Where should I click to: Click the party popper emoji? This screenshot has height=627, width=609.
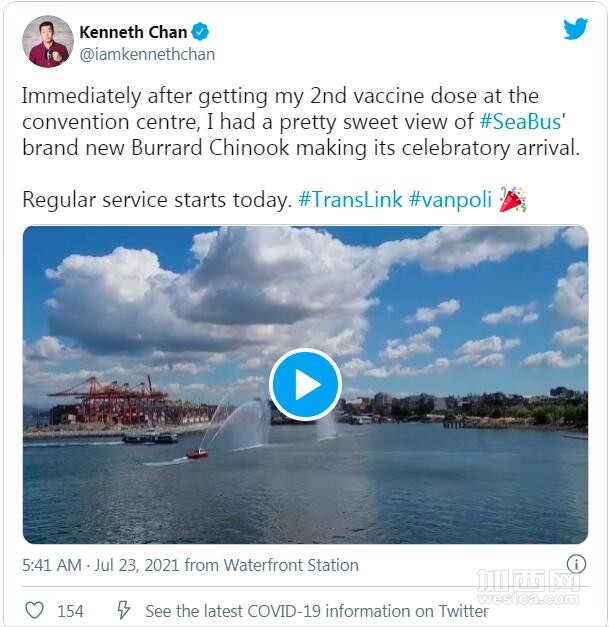[513, 199]
